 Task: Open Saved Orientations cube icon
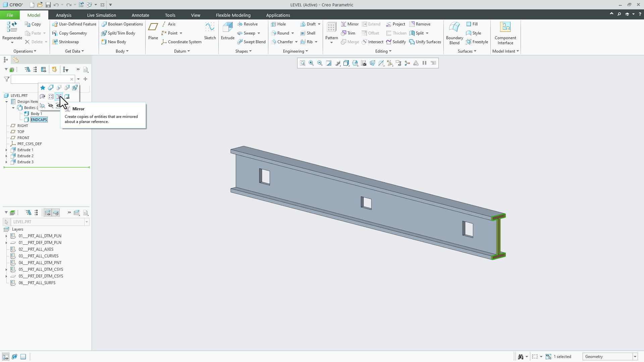pos(355,63)
